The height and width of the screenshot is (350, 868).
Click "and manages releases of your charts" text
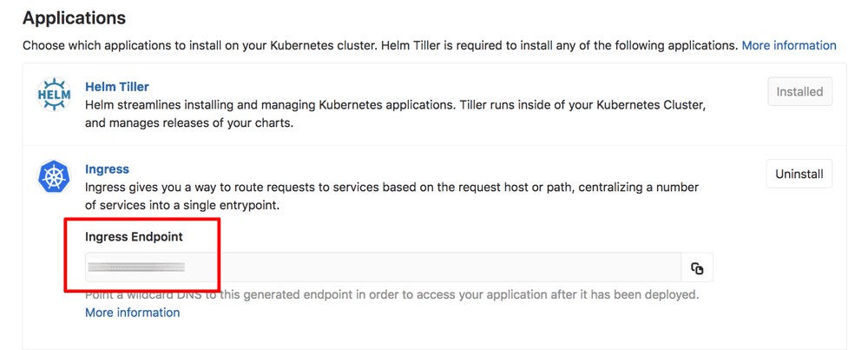point(189,122)
